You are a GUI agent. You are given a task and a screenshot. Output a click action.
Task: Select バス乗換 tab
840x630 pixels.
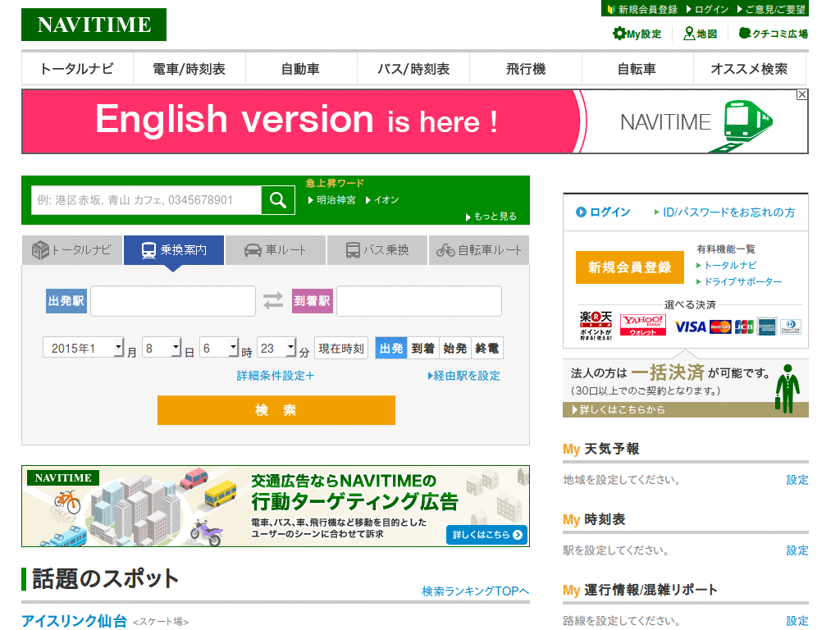click(x=377, y=250)
